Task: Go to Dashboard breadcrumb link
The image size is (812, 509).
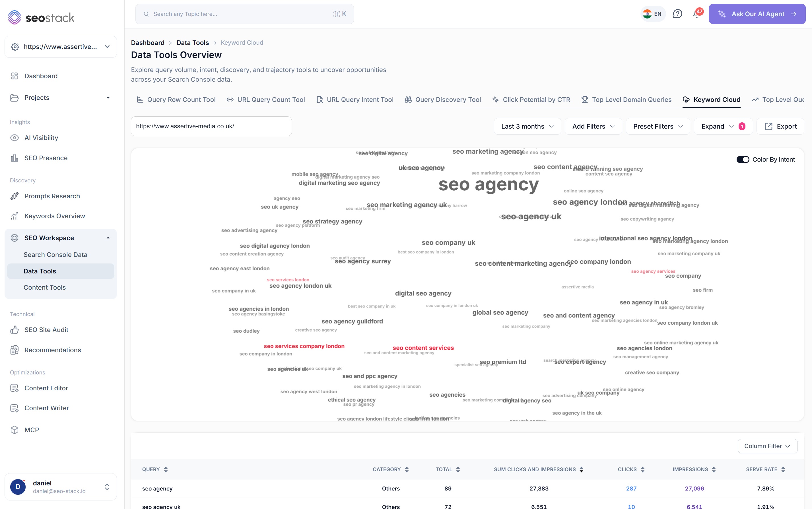Action: coord(147,43)
